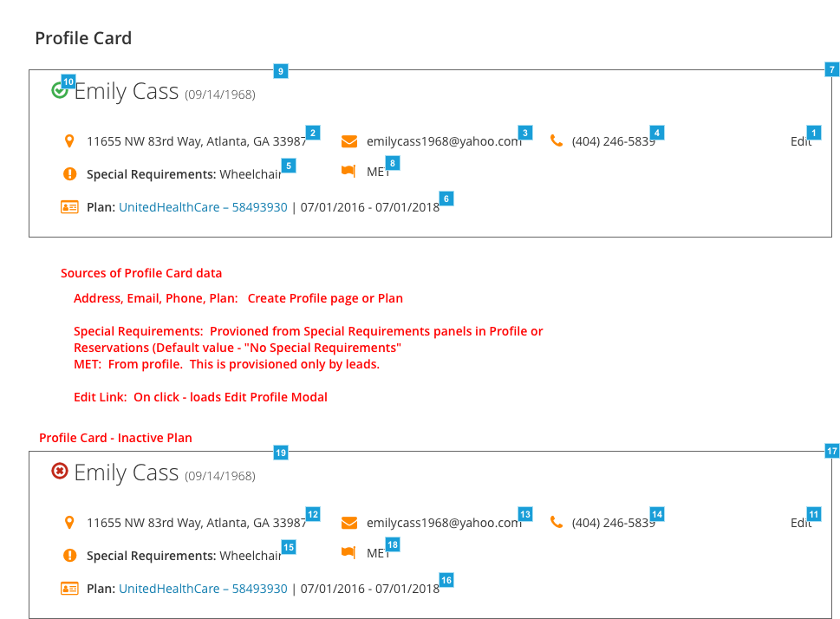Click the MET flag icon in the inactive-plan card
Viewport: 840px width, 619px height.
coord(348,552)
